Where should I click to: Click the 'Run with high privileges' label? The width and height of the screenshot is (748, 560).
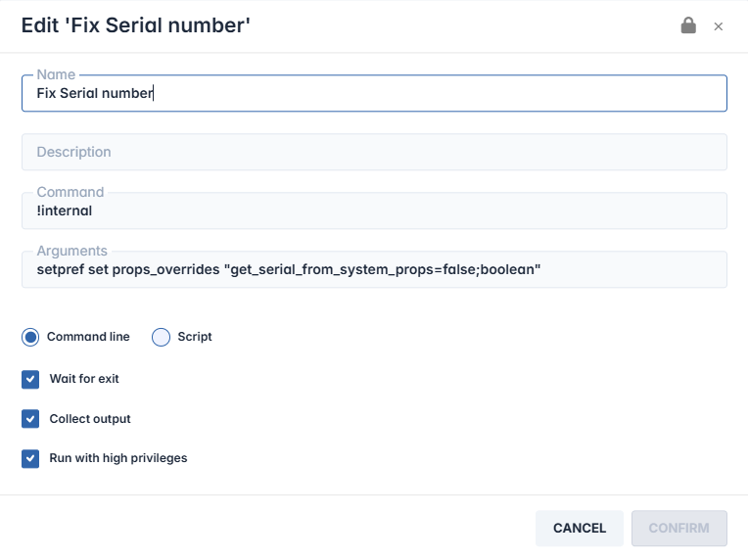[118, 458]
